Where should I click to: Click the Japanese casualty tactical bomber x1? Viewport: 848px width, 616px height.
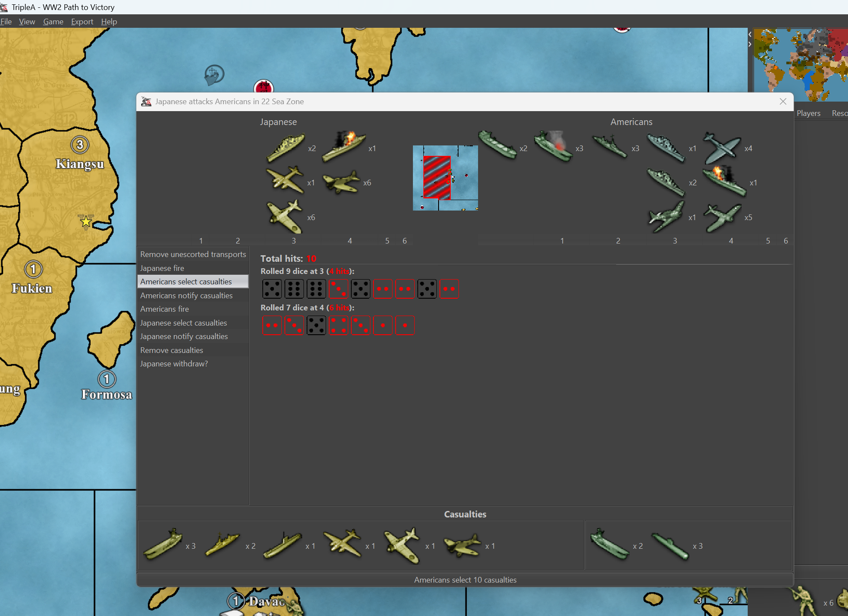point(463,545)
